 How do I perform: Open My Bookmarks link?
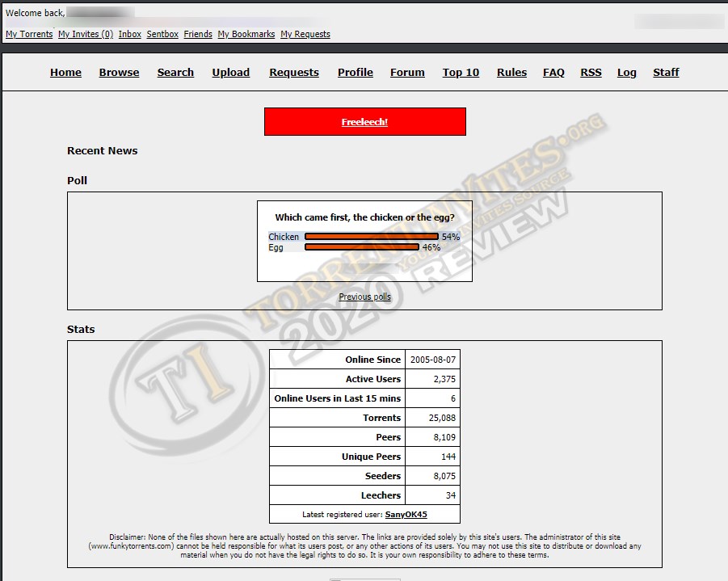click(246, 35)
